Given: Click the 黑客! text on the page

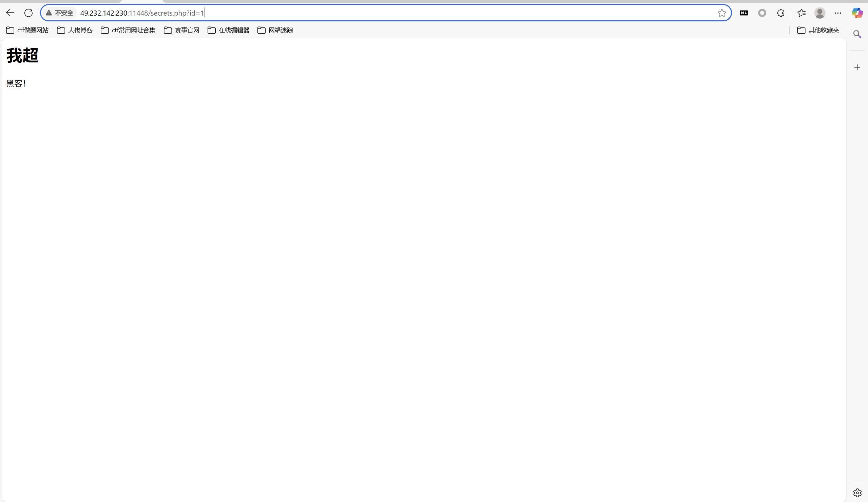Looking at the screenshot, I should [16, 83].
